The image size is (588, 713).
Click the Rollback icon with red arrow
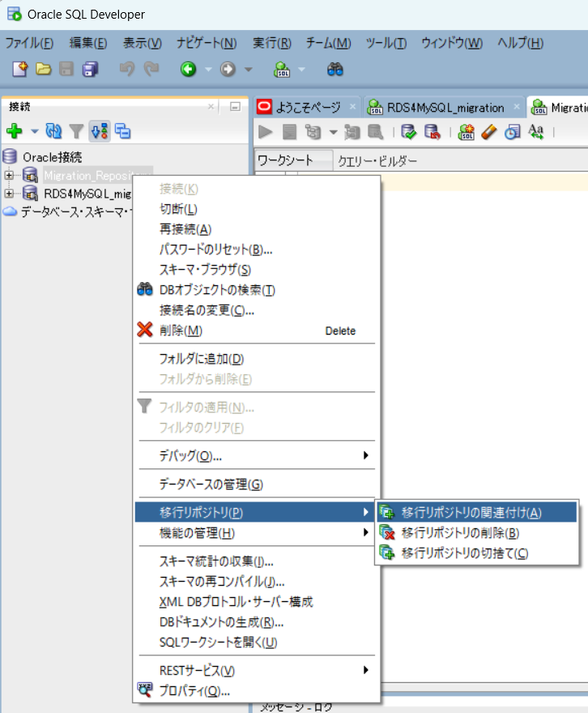click(432, 132)
